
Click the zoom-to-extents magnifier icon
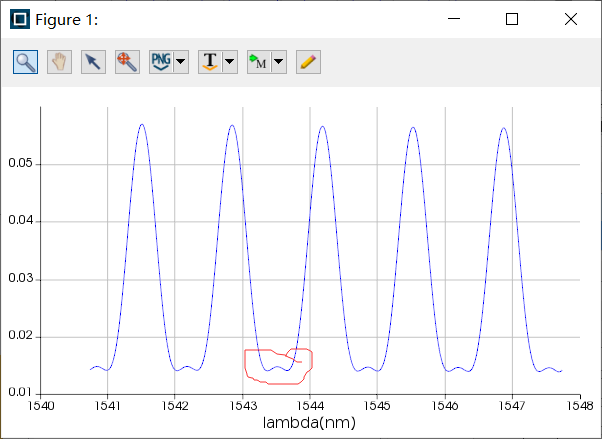[127, 61]
